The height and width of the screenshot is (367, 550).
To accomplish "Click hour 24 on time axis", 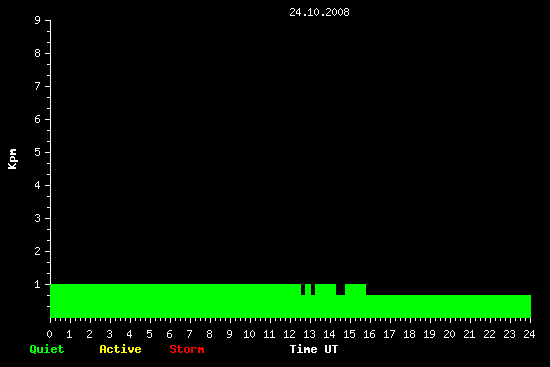I will click(529, 334).
